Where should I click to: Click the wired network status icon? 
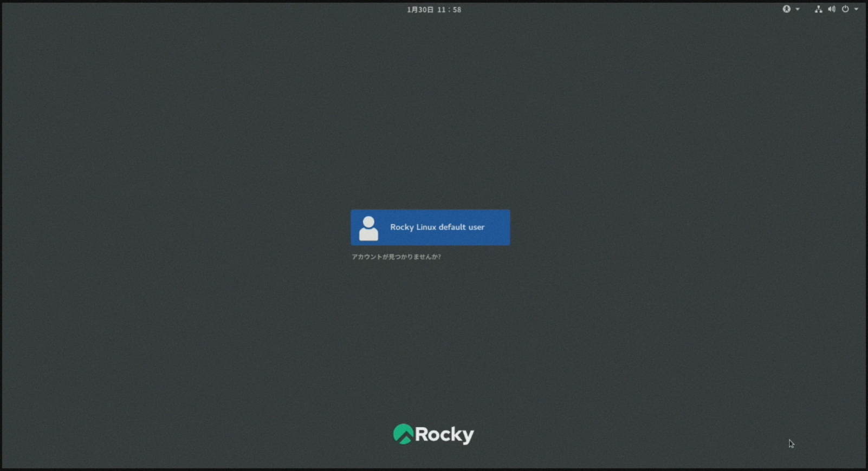coord(818,9)
